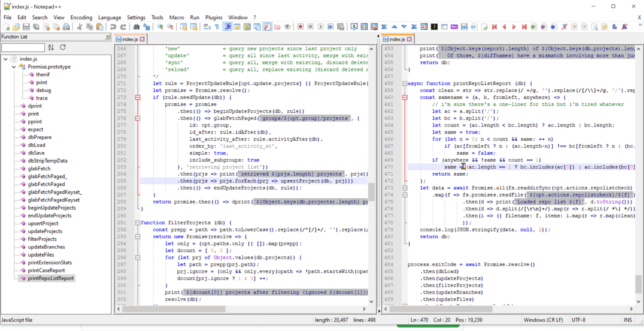Click Windows (CR LF) in status bar
Screen dimensions: 644x331
[x=543, y=320]
